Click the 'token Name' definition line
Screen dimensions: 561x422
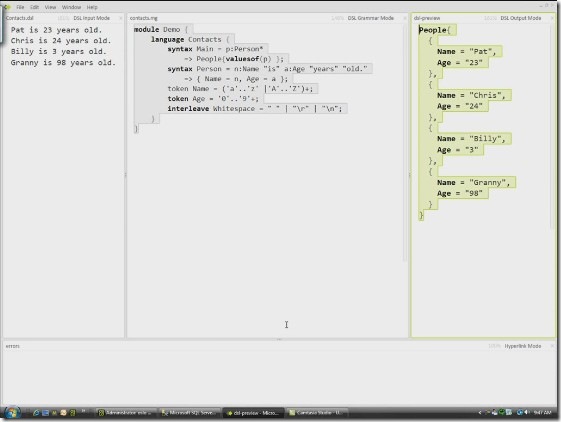tap(240, 89)
